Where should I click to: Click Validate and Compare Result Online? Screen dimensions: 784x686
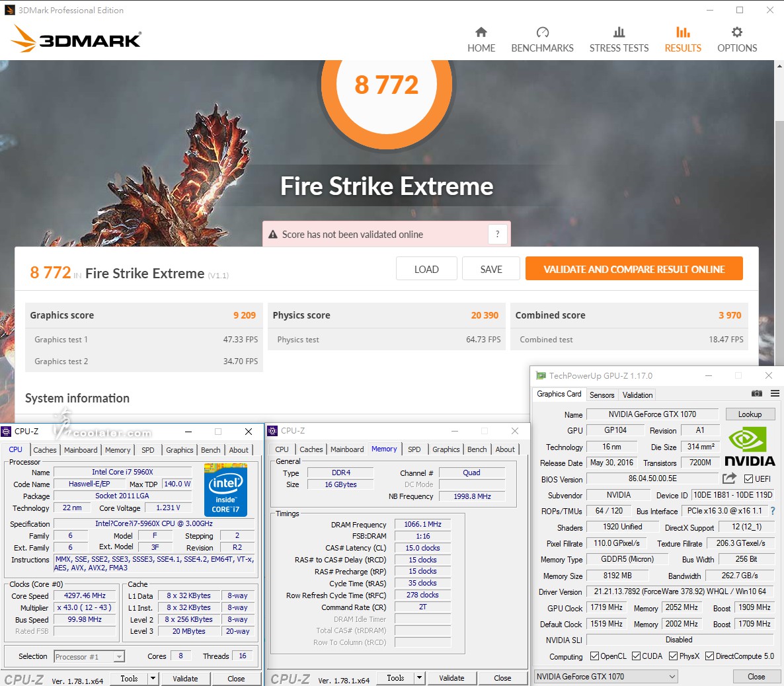pos(634,269)
